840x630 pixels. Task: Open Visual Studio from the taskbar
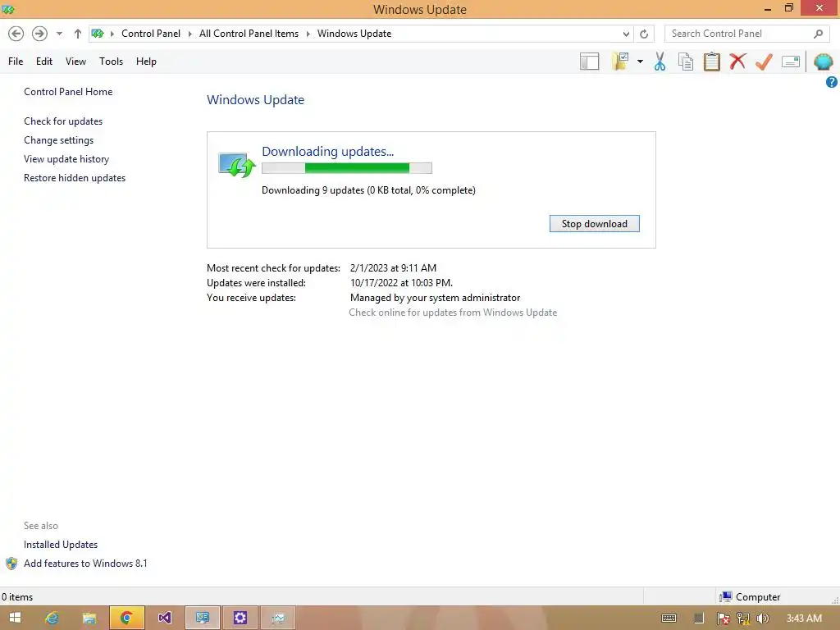tap(164, 618)
